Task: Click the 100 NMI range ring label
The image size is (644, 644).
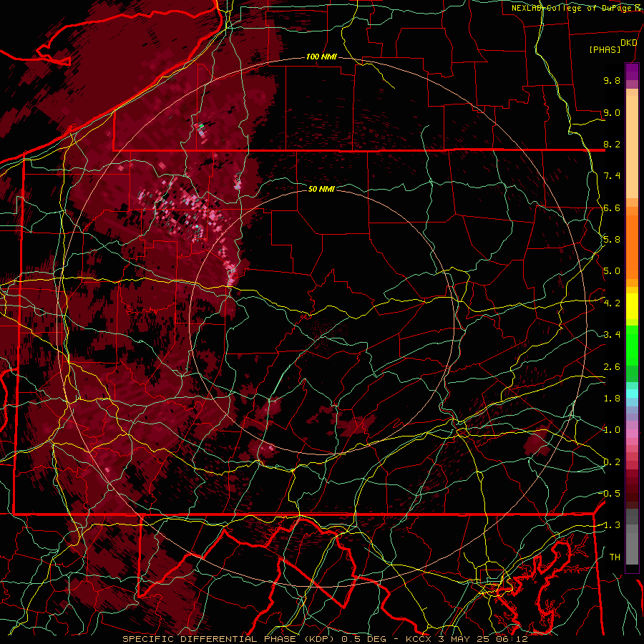Action: point(321,57)
